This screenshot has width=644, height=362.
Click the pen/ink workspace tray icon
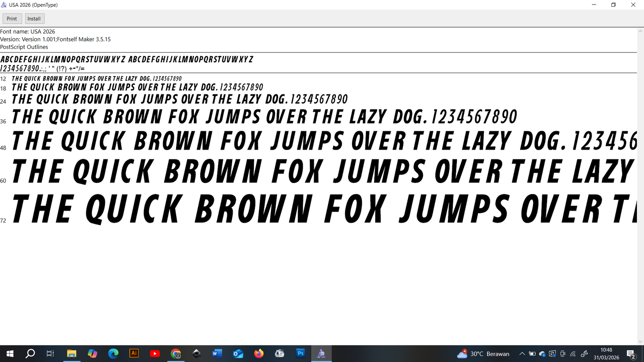[584, 354]
